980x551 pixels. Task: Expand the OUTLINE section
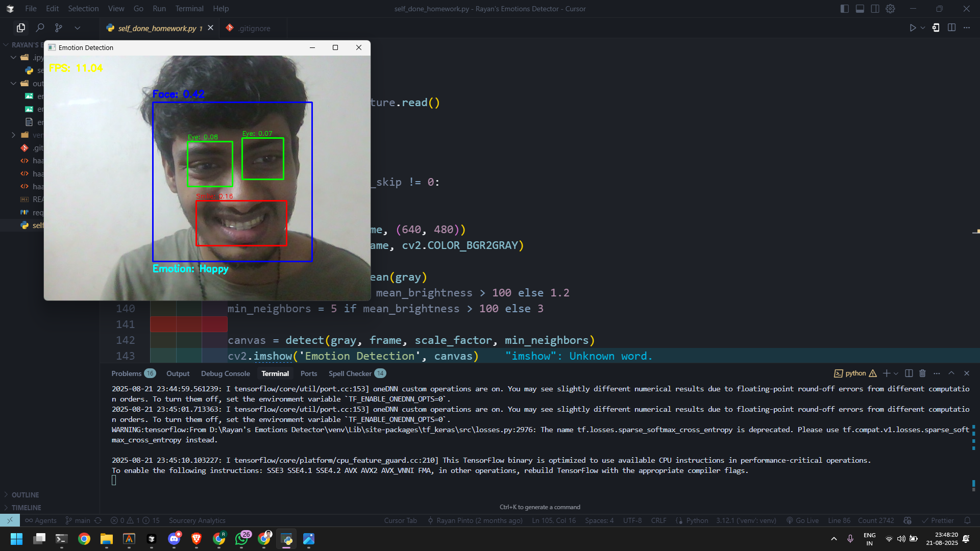pyautogui.click(x=25, y=495)
